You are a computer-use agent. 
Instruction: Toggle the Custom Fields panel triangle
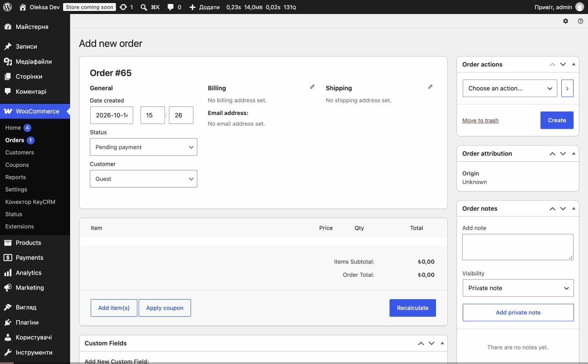[442, 343]
